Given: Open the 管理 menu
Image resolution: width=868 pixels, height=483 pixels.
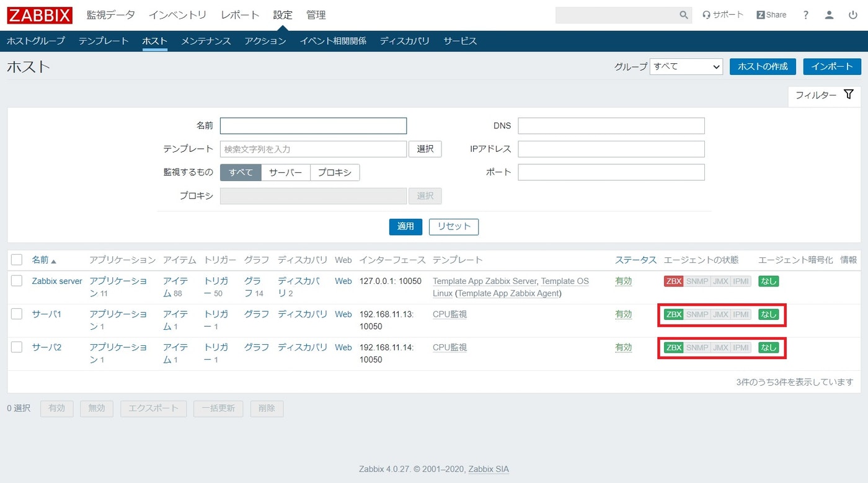Looking at the screenshot, I should (x=316, y=15).
